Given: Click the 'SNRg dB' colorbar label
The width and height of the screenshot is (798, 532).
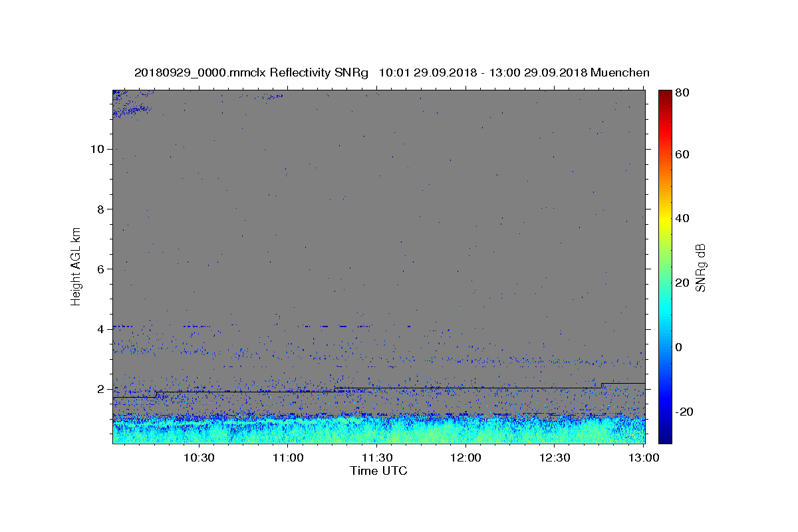Looking at the screenshot, I should point(700,267).
